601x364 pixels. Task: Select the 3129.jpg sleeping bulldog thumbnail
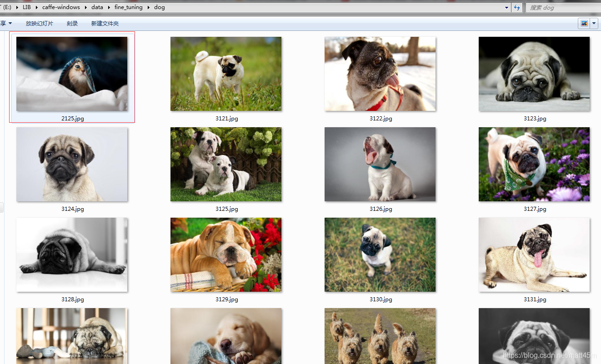pyautogui.click(x=226, y=254)
